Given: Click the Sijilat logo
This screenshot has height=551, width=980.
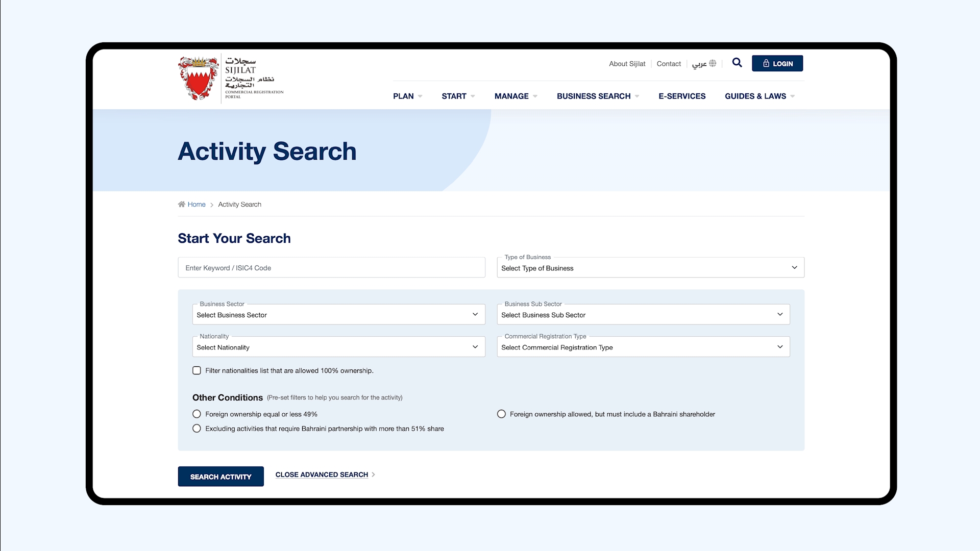Looking at the screenshot, I should pos(230,78).
